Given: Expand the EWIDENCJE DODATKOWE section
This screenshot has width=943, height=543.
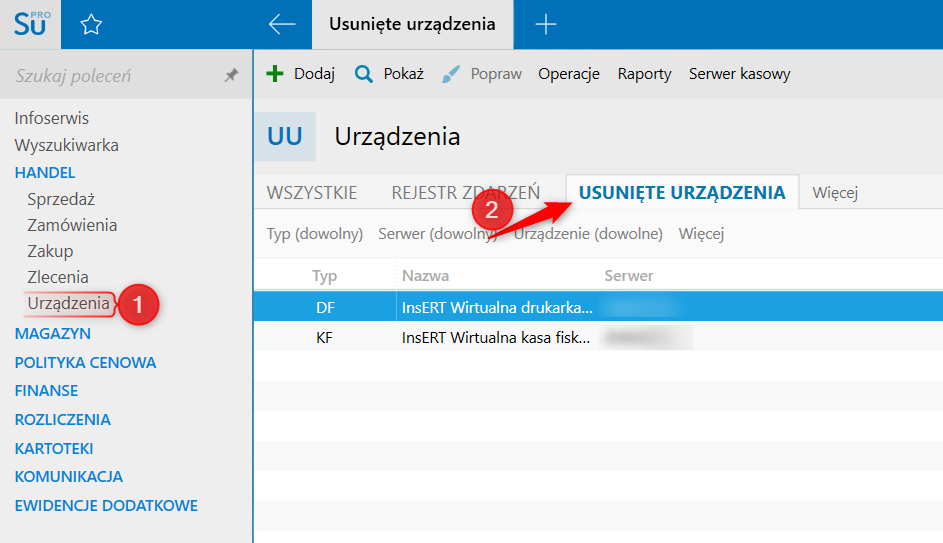Looking at the screenshot, I should tap(106, 505).
